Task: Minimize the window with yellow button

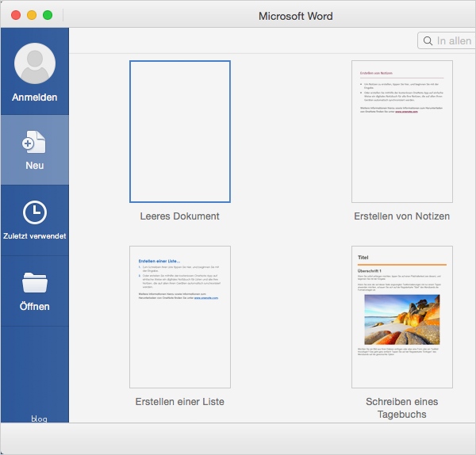Action: [x=32, y=15]
